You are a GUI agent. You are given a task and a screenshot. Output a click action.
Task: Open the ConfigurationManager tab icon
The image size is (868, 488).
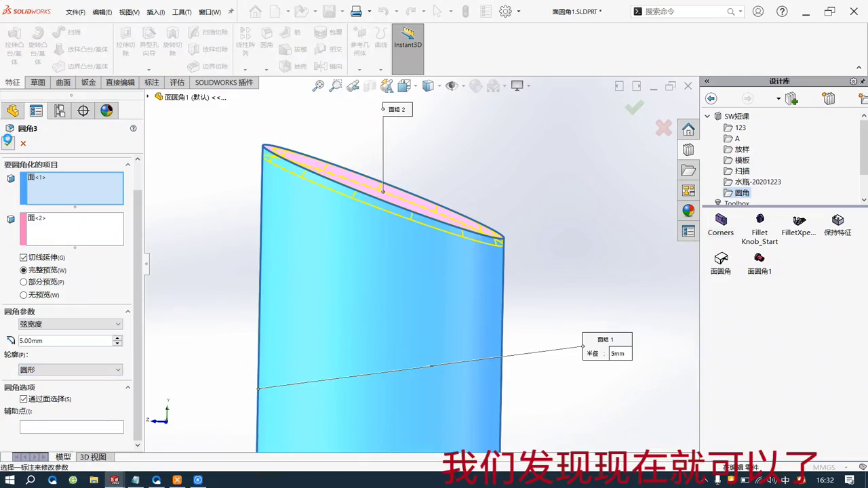(60, 111)
